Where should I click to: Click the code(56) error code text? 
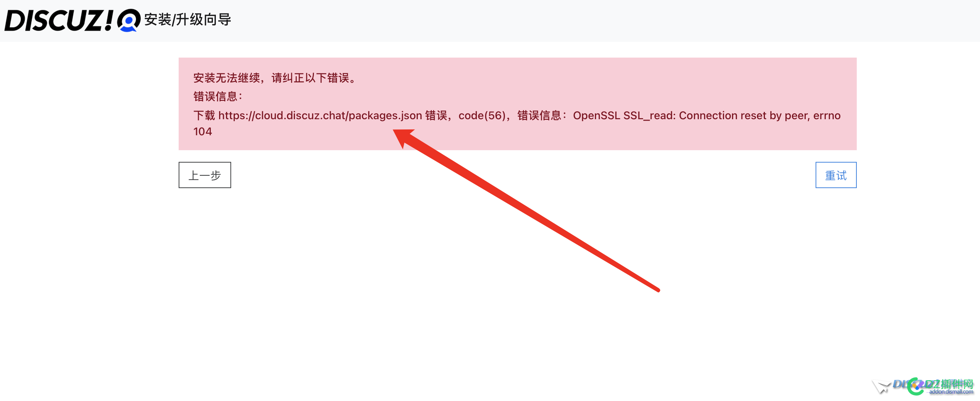pos(482,115)
